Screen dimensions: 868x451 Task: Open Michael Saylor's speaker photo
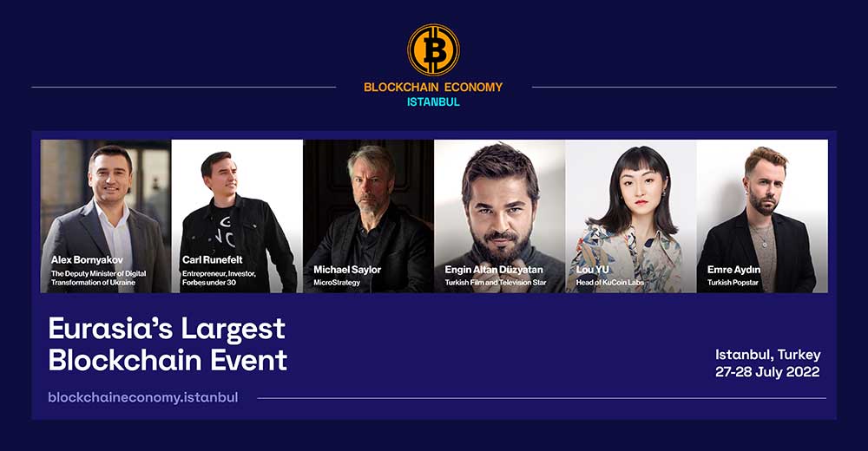point(369,216)
